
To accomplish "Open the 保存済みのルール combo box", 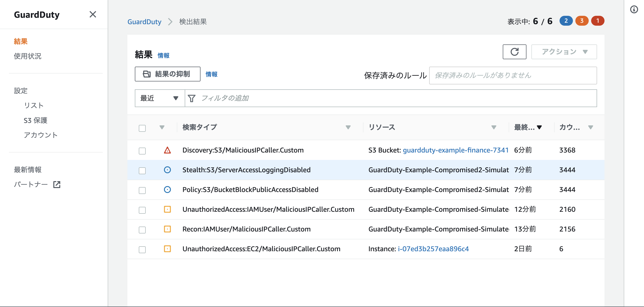I will 513,76.
